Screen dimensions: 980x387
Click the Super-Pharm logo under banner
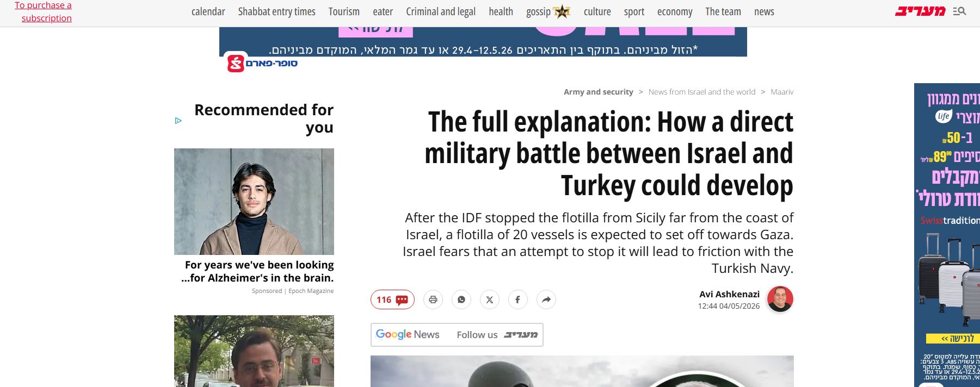tap(262, 64)
